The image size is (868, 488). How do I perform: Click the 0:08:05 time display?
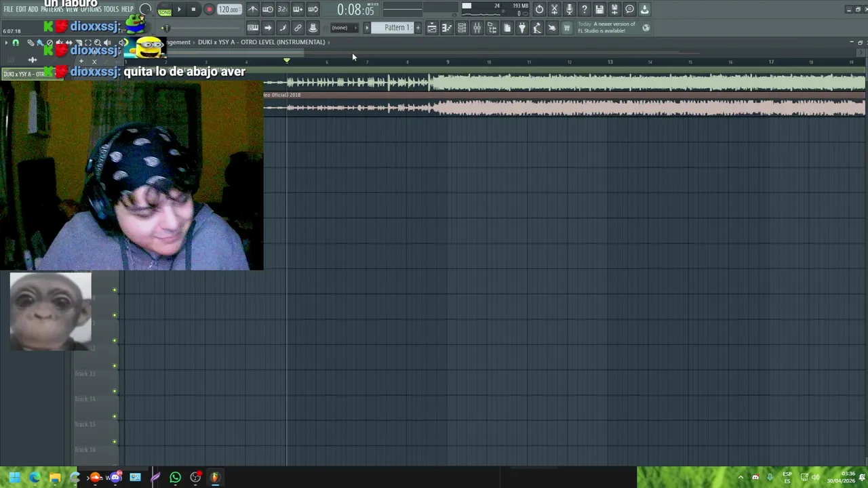point(355,10)
